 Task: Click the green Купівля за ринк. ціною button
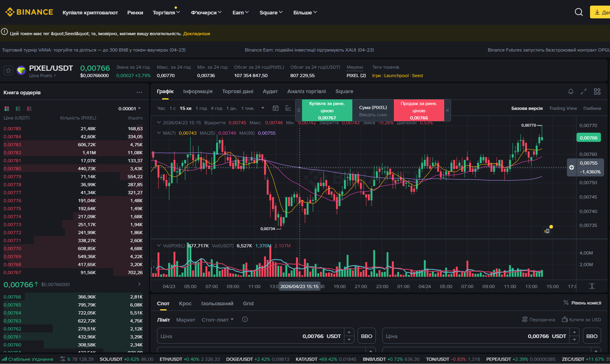[x=327, y=110]
